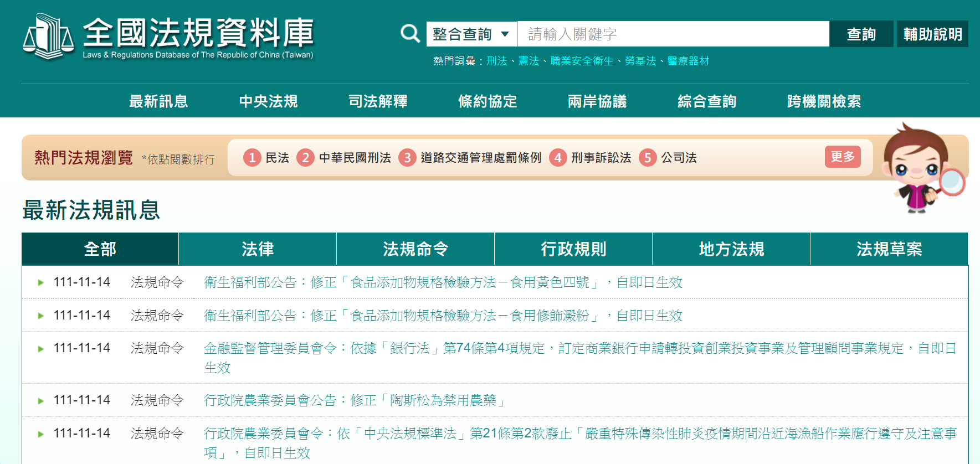Open popular law 中華民國刑法

[355, 158]
